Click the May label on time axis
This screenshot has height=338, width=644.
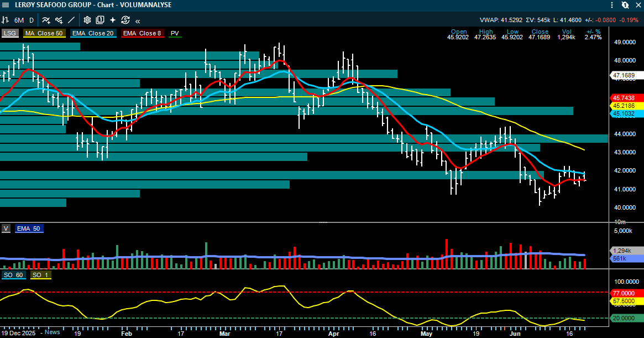(426, 334)
